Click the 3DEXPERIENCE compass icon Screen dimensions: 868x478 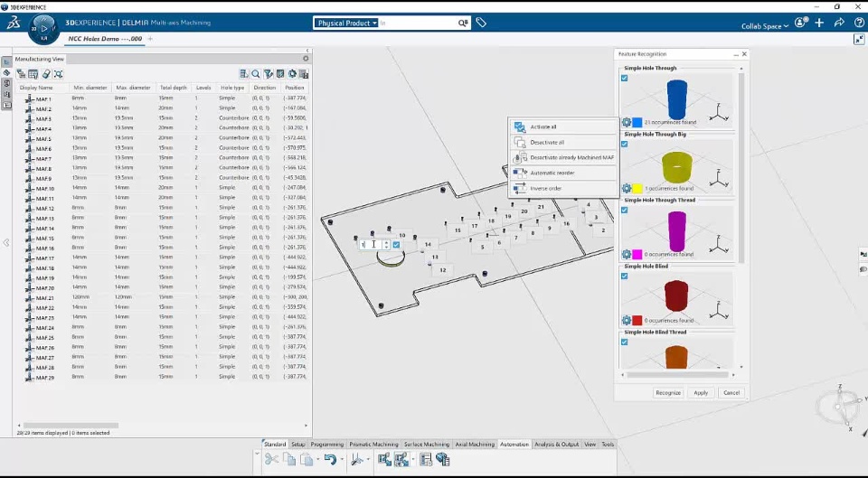click(43, 28)
